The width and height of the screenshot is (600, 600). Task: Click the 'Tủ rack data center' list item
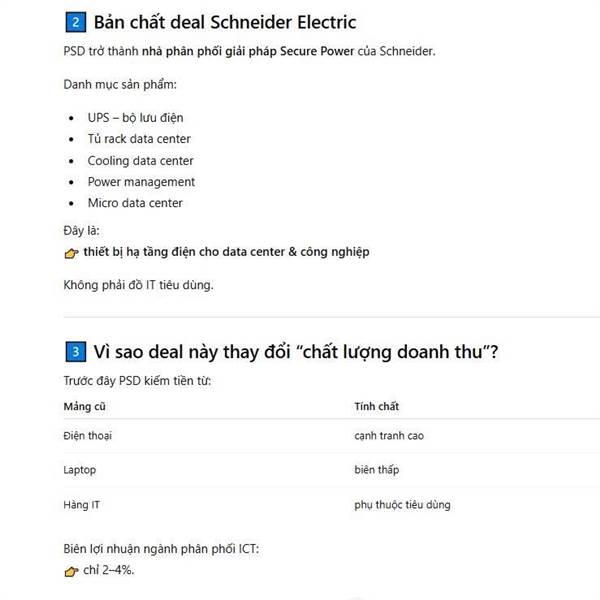[139, 139]
